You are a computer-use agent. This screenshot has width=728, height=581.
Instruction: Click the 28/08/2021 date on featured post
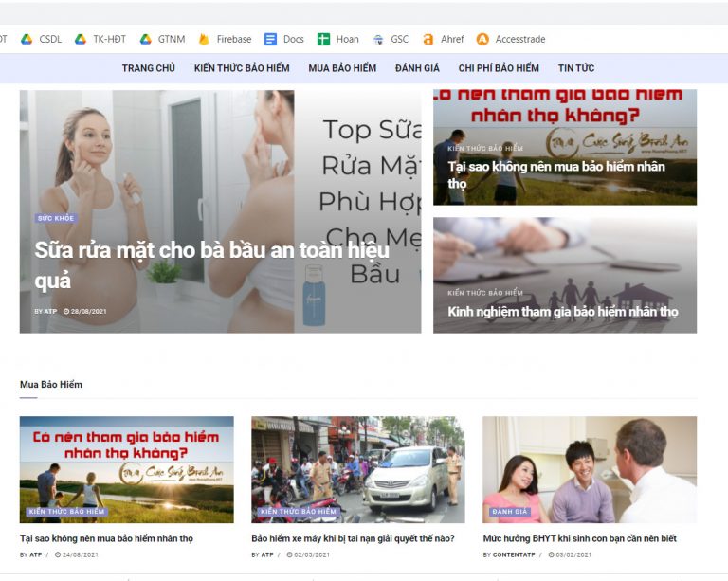(85, 312)
